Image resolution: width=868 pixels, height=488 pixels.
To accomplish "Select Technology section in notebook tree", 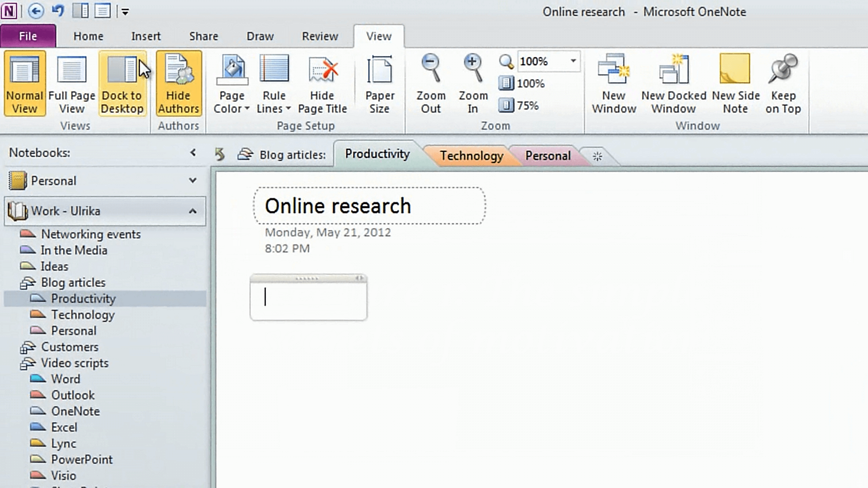I will pos(83,315).
